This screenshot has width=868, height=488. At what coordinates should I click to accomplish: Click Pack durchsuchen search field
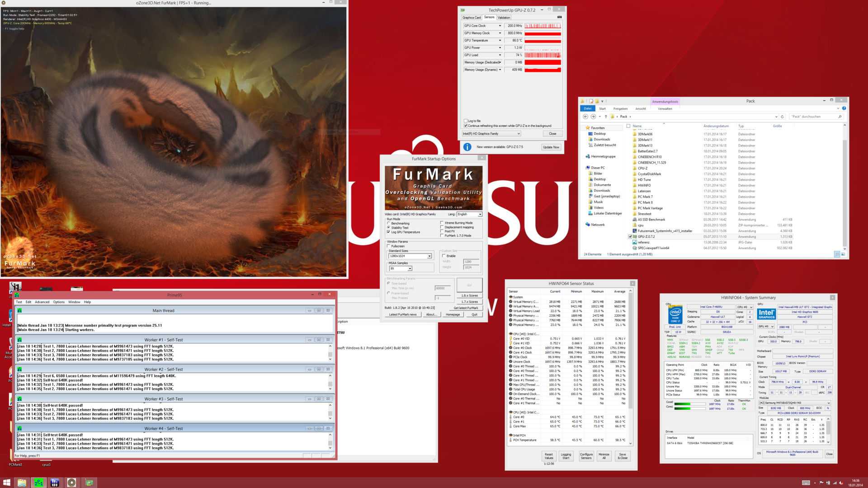coord(816,117)
